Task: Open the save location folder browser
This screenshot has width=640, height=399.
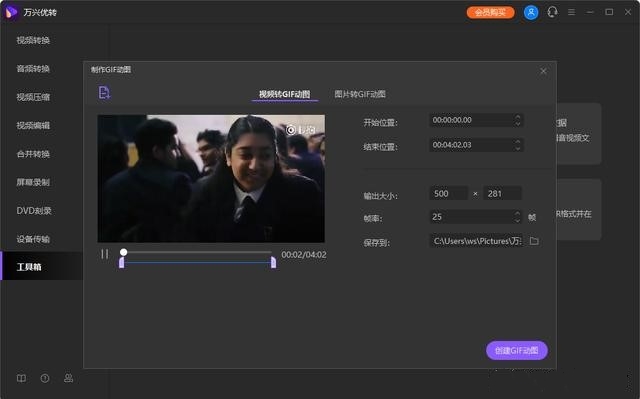Action: click(x=534, y=241)
